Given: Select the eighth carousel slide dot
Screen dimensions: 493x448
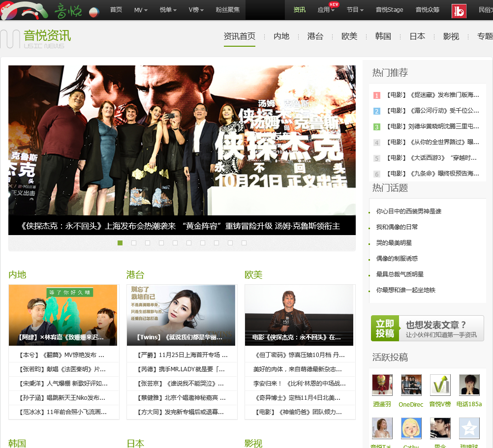Looking at the screenshot, I should pyautogui.click(x=216, y=243).
